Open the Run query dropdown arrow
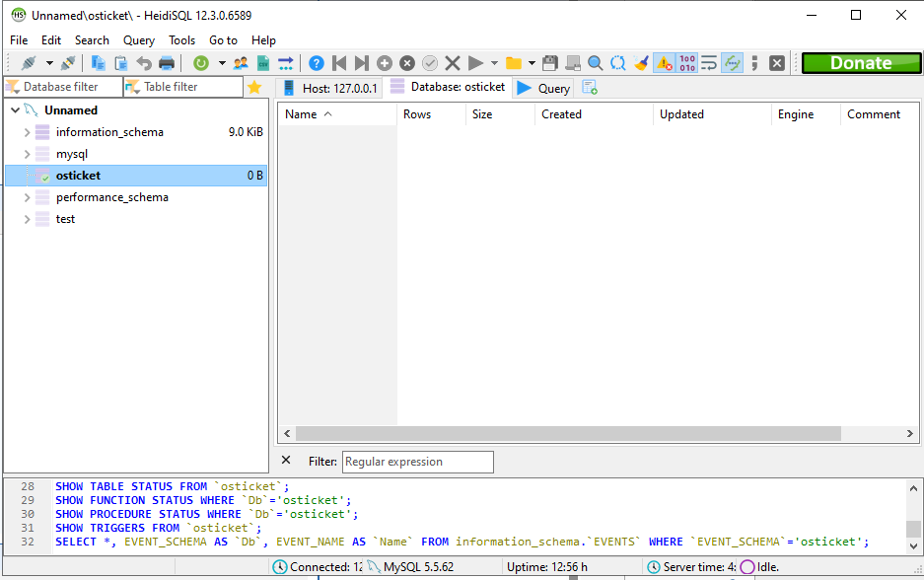This screenshot has height=580, width=924. (494, 63)
